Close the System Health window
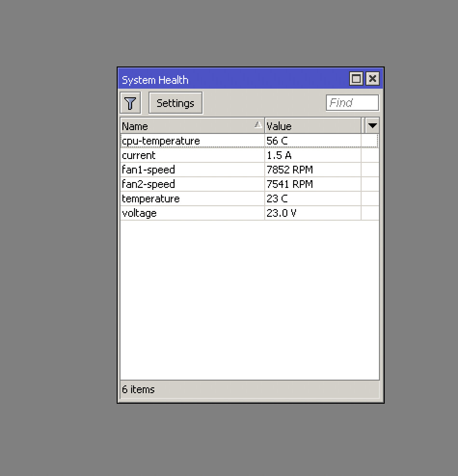The width and height of the screenshot is (458, 476). (x=372, y=79)
